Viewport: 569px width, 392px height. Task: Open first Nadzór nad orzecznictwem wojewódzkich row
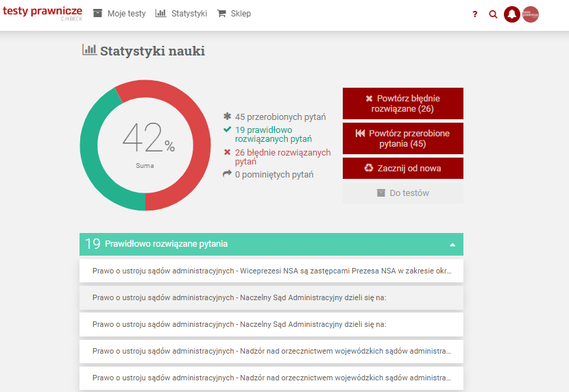click(271, 351)
